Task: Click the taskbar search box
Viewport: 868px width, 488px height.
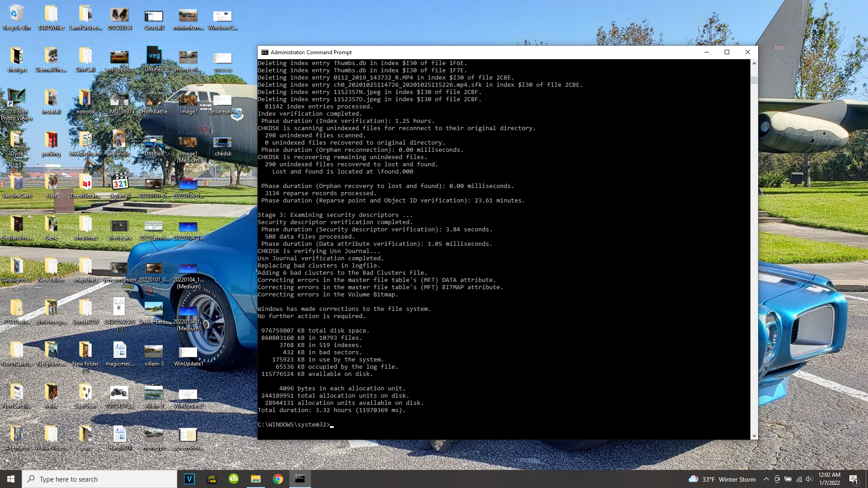Action: pos(99,479)
